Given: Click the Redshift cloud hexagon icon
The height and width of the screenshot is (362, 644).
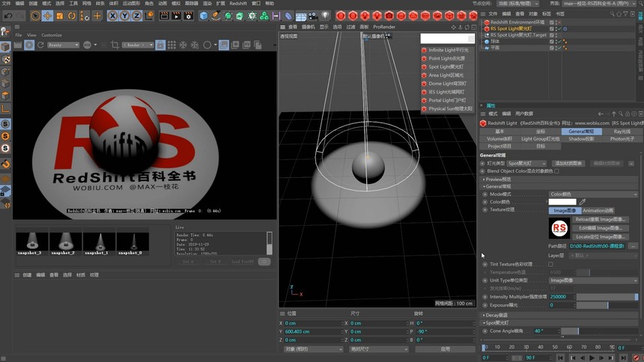Looking at the screenshot, I should tap(413, 16).
